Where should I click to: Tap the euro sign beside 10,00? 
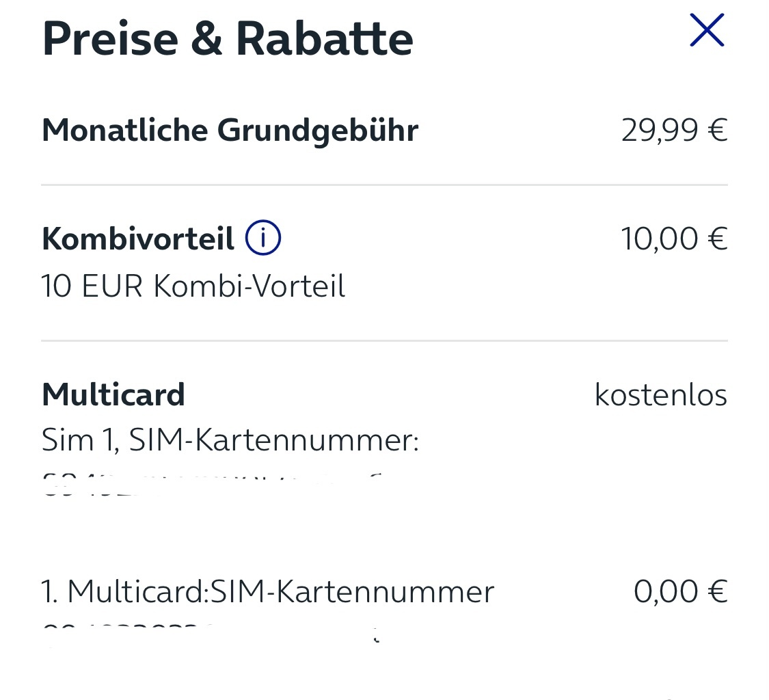718,239
